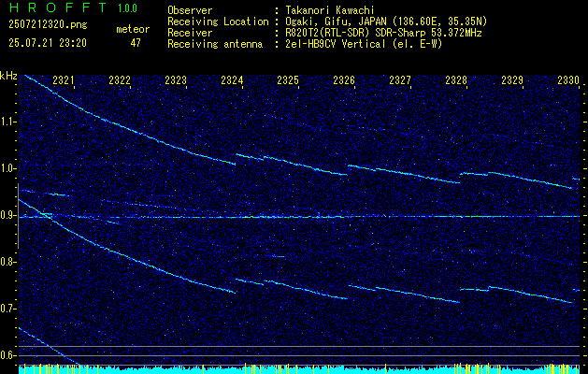This screenshot has width=588, height=374.
Task: Click the HROFFT title text
Action: [58, 7]
